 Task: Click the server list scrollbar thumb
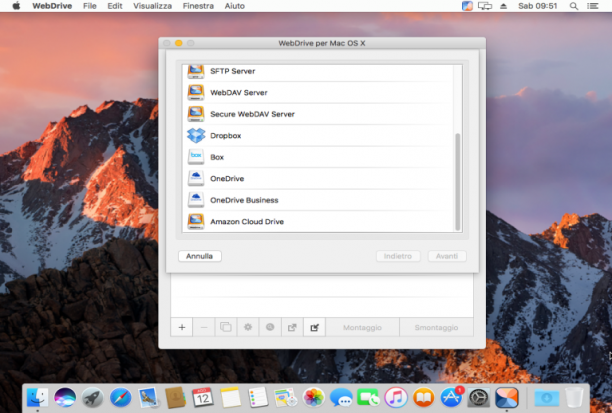457,182
